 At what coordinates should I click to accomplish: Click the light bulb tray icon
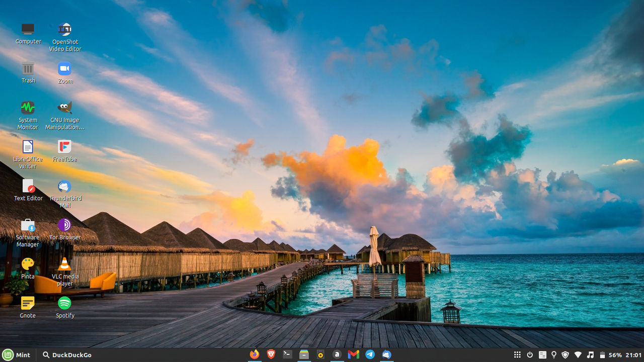pos(554,355)
